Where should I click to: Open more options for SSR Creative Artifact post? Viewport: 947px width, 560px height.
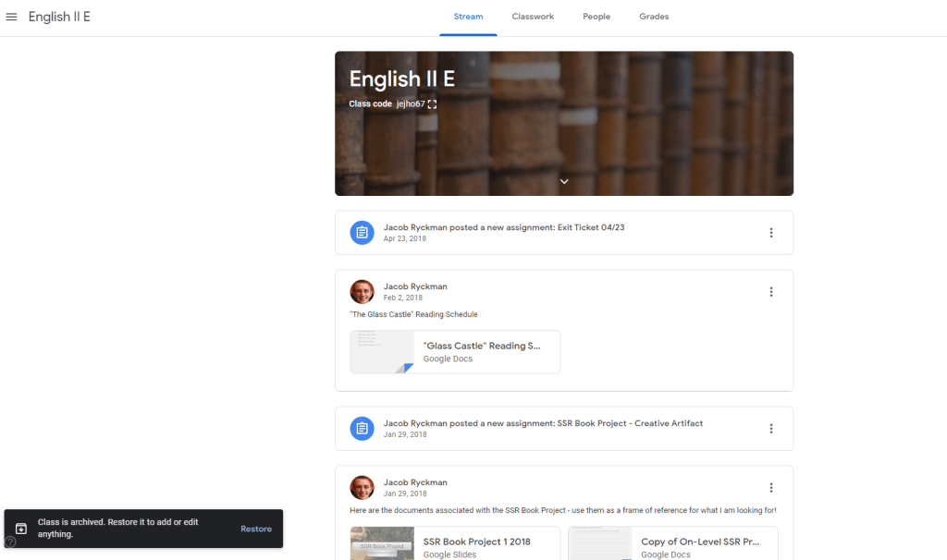[770, 429]
